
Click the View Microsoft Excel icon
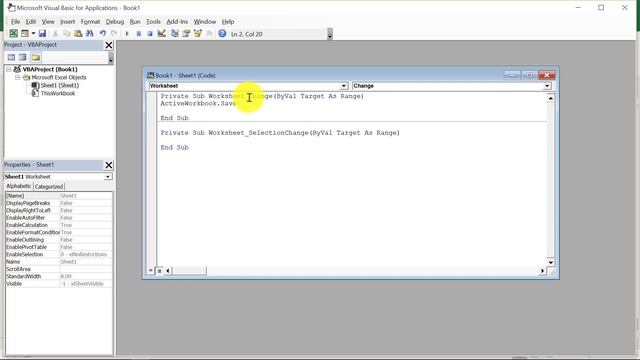pyautogui.click(x=13, y=33)
